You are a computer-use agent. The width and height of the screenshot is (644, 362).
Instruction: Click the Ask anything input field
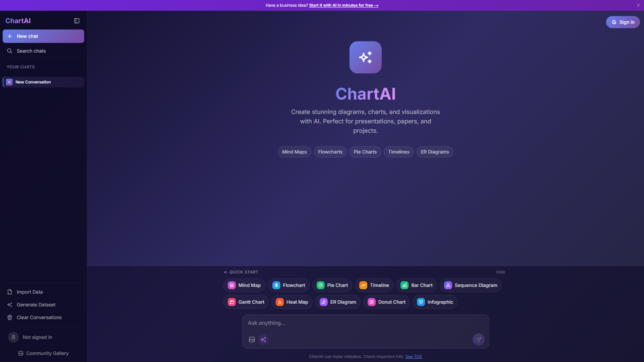pyautogui.click(x=366, y=323)
